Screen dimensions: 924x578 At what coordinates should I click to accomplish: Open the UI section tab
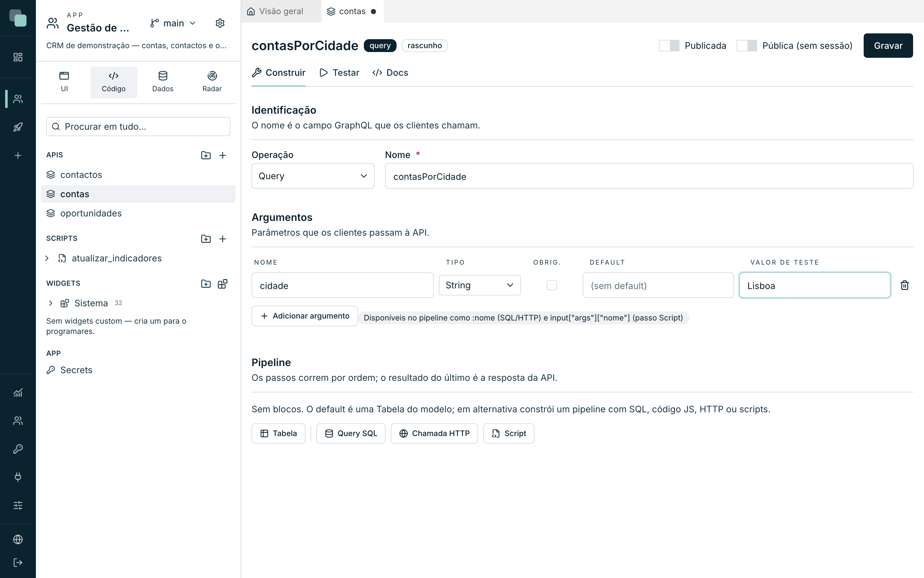point(64,82)
